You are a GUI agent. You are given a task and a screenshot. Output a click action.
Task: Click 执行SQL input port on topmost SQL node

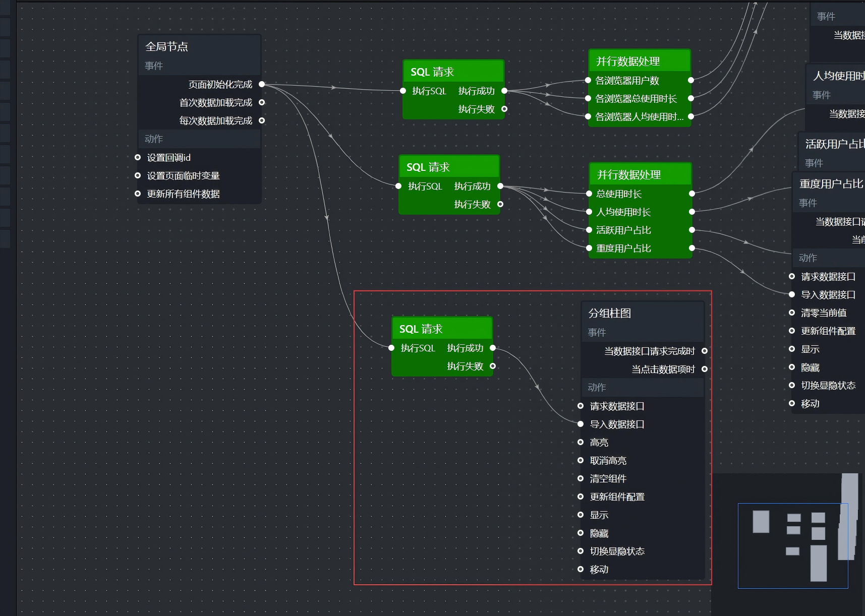click(x=403, y=91)
